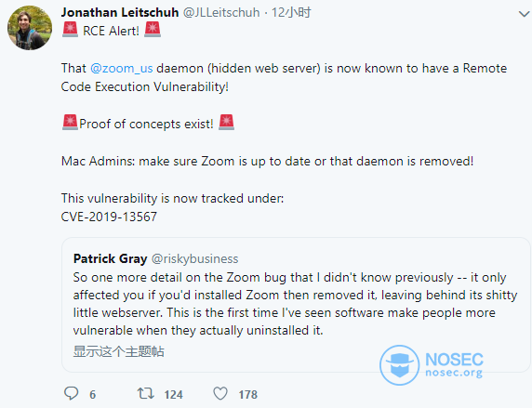Open the @riskybusiness handle
Image resolution: width=532 pixels, height=408 pixels.
tap(194, 258)
